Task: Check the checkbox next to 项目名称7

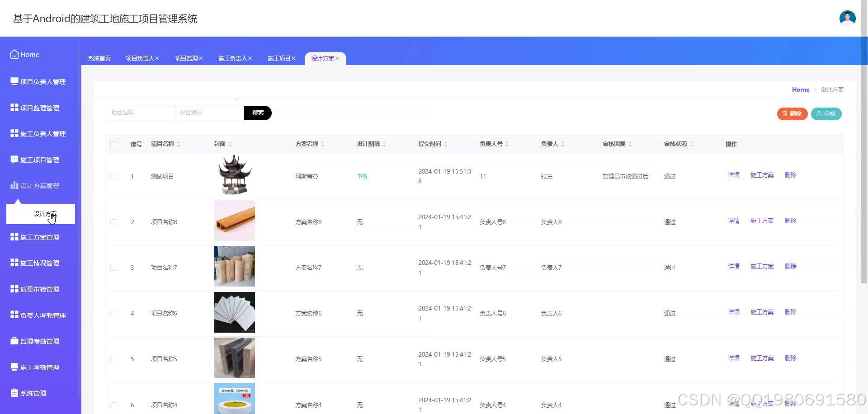Action: point(113,267)
